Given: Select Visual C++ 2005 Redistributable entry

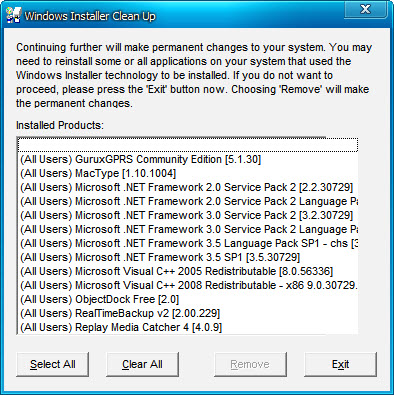Looking at the screenshot, I should coord(188,271).
